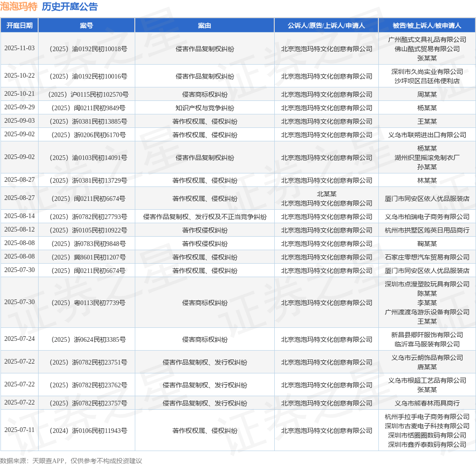The height and width of the screenshot is (465, 476).
Task: Select defendant 林某某
Action: coord(427,180)
